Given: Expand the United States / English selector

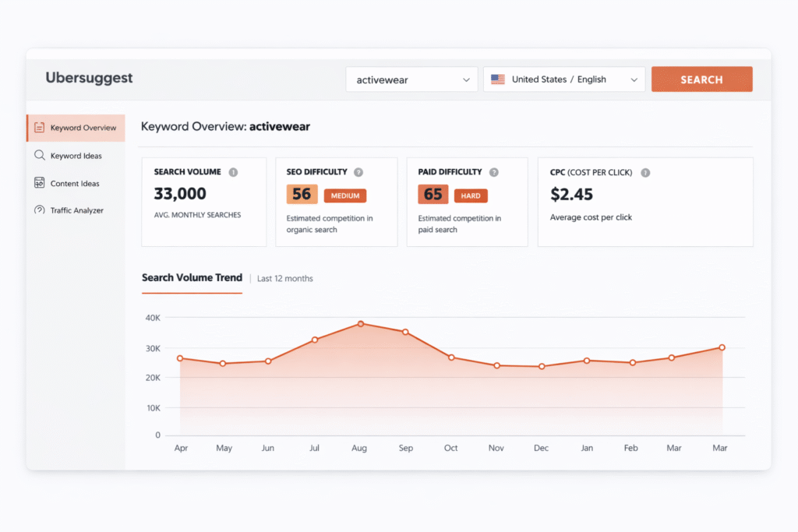Looking at the screenshot, I should [564, 79].
